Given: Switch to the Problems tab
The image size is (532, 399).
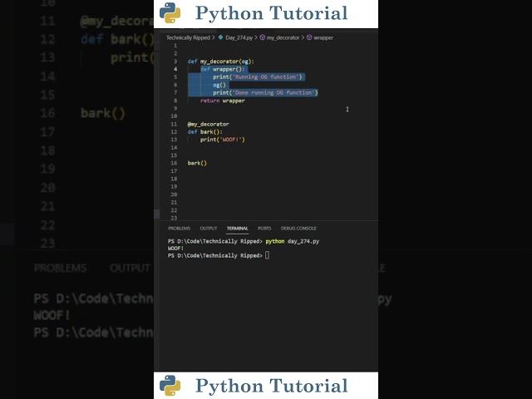Looking at the screenshot, I should (x=179, y=229).
